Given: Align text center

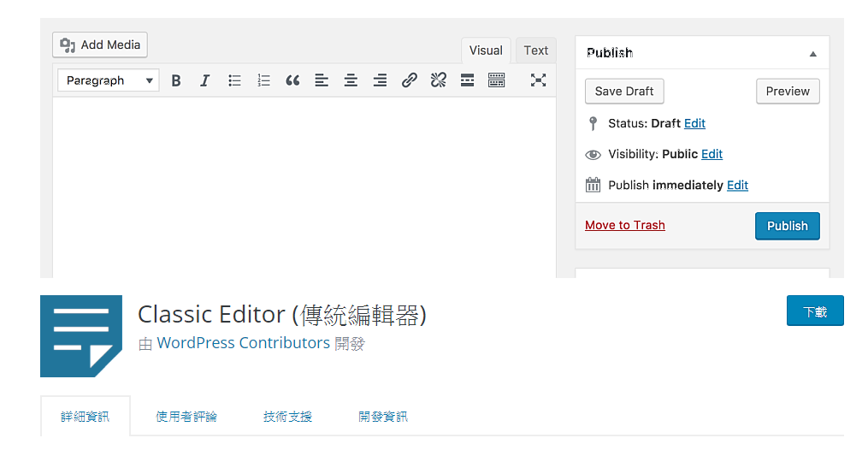Looking at the screenshot, I should [351, 81].
